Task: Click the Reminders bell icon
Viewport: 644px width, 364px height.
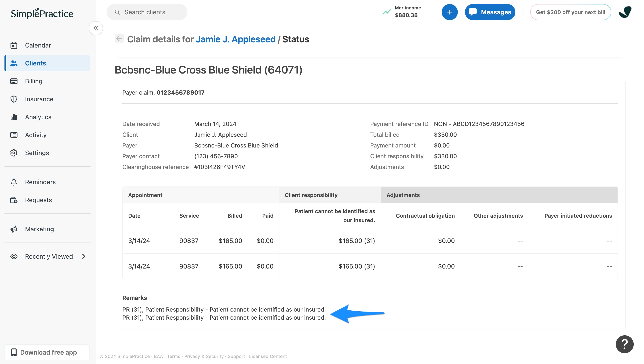Action: pyautogui.click(x=14, y=182)
